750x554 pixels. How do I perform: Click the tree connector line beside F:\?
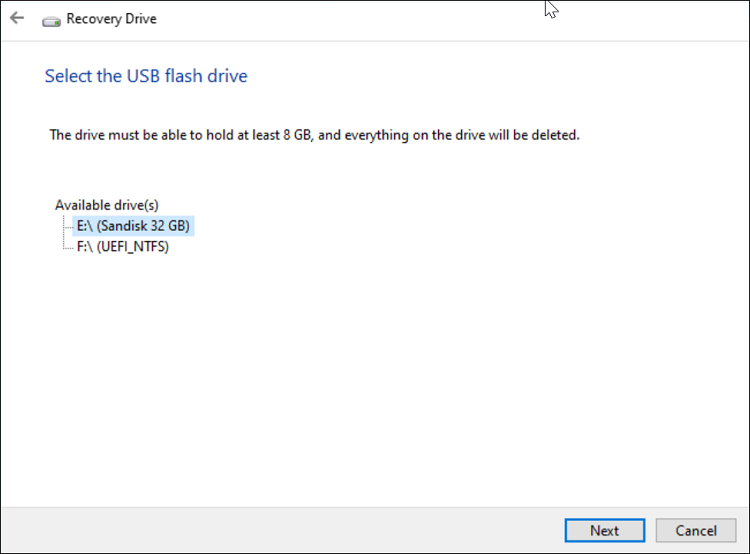[x=67, y=247]
